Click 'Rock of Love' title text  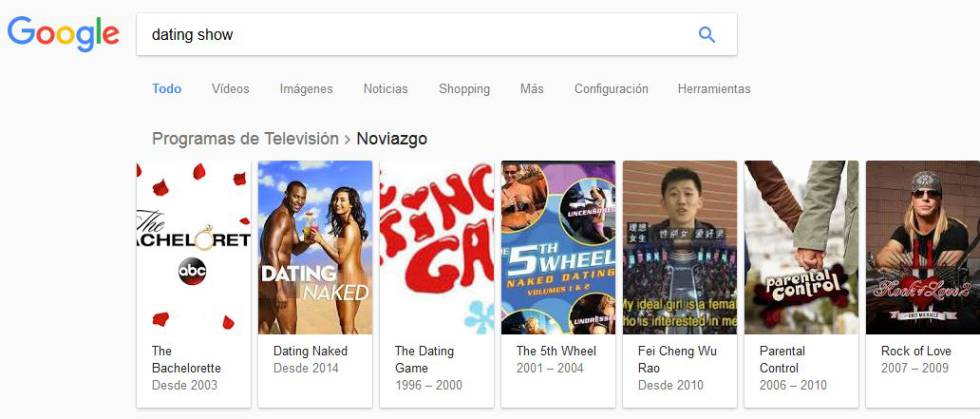click(916, 351)
